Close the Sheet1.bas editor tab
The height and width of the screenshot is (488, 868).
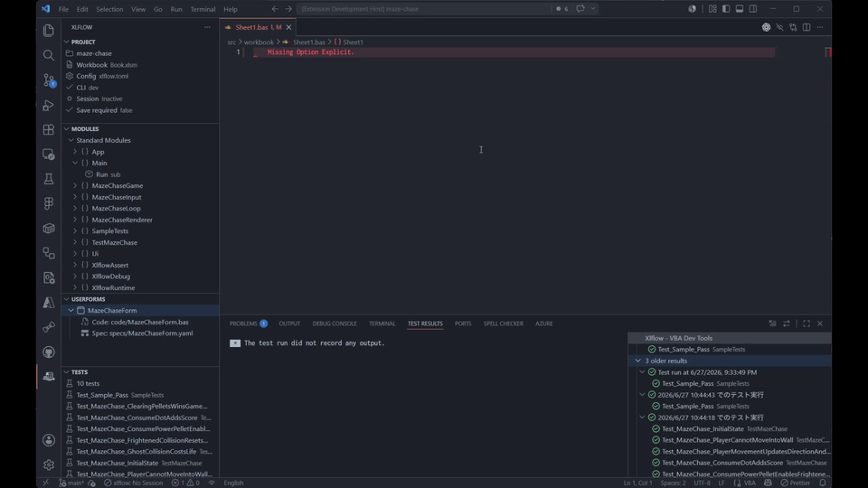point(288,27)
